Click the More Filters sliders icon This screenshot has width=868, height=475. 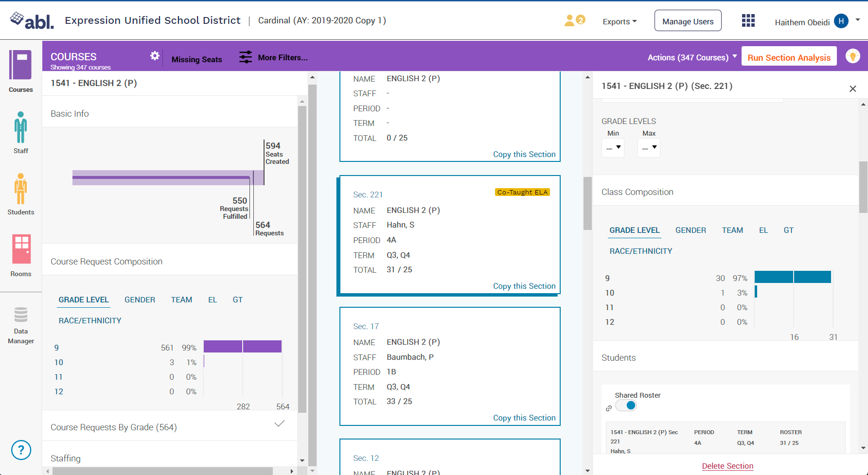[x=246, y=57]
